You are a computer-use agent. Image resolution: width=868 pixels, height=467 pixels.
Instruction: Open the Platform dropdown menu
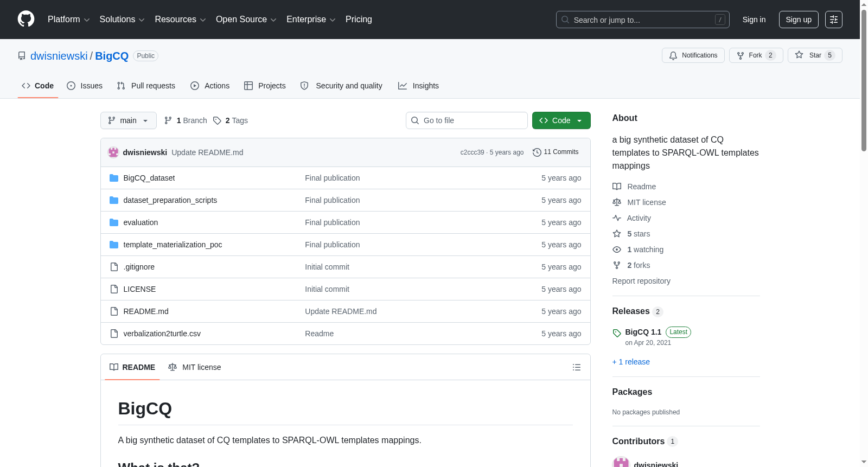tap(68, 20)
